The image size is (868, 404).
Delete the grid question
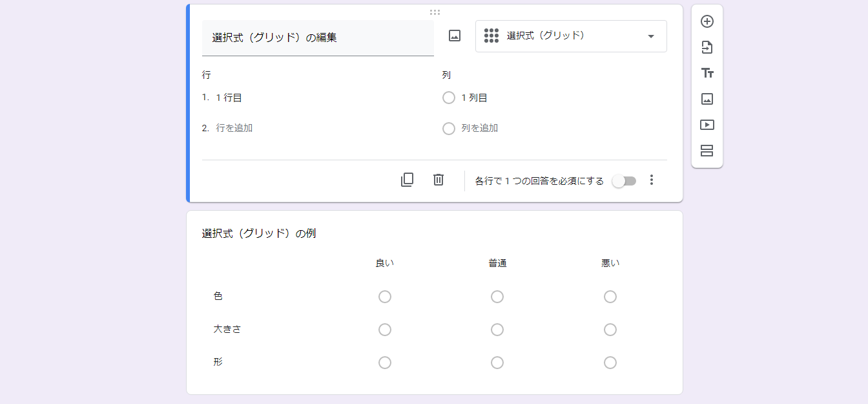click(x=439, y=180)
